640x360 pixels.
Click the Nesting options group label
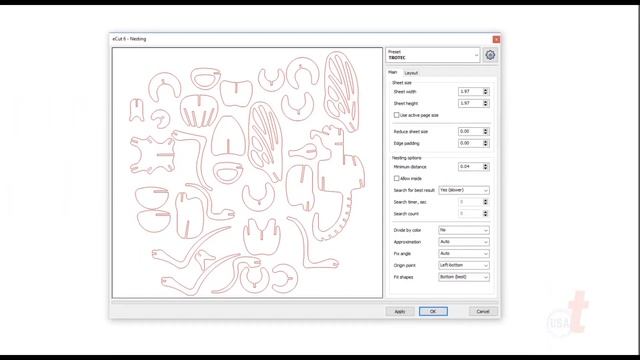tap(407, 158)
